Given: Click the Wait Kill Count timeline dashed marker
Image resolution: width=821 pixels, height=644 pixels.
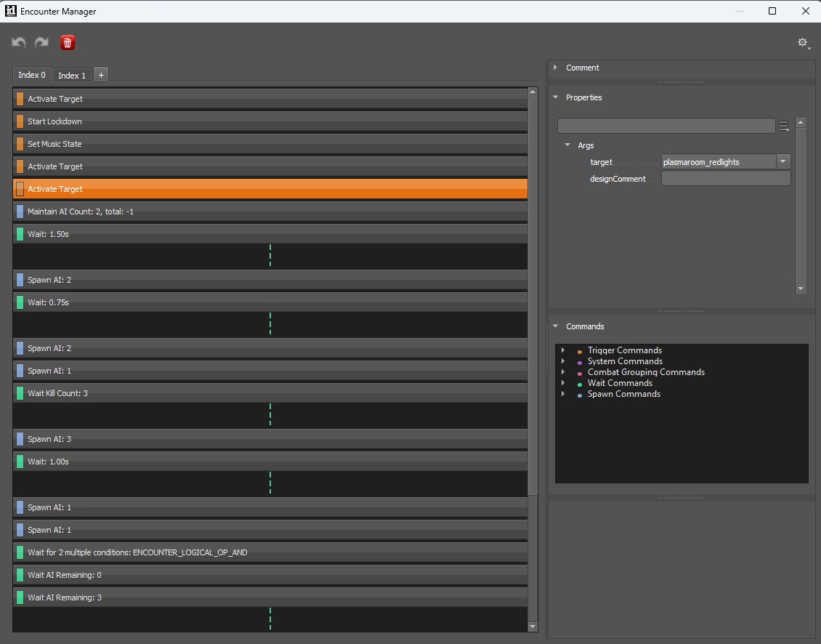Looking at the screenshot, I should pos(270,414).
